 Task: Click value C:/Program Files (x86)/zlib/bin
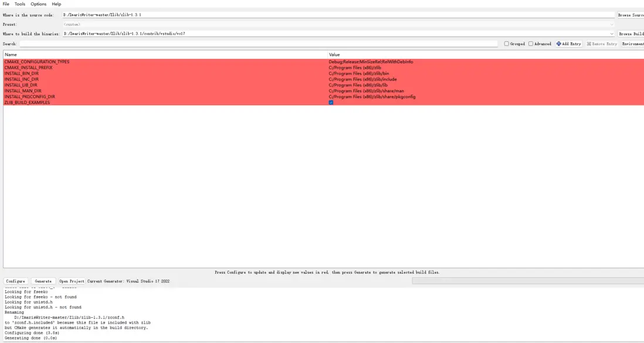click(x=358, y=73)
